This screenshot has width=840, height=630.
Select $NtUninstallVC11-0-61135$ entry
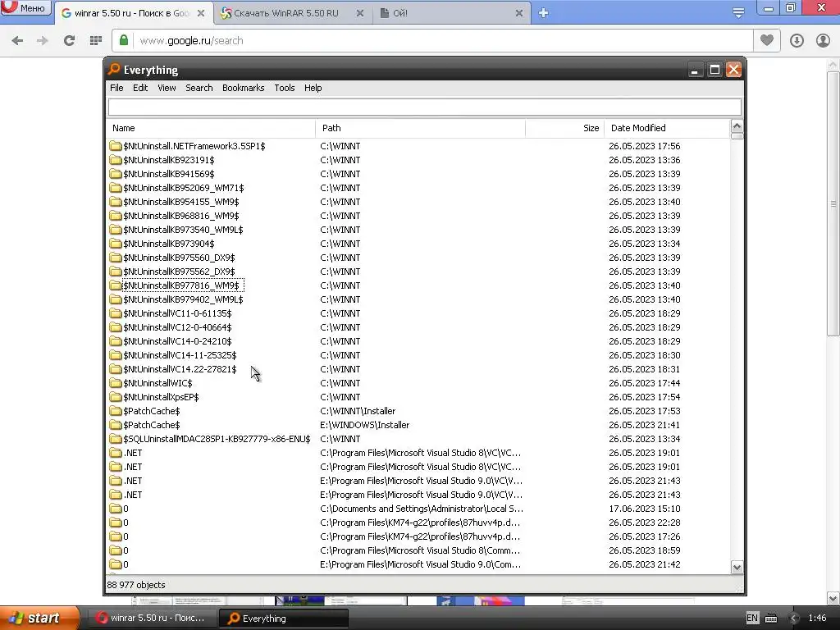click(x=177, y=313)
